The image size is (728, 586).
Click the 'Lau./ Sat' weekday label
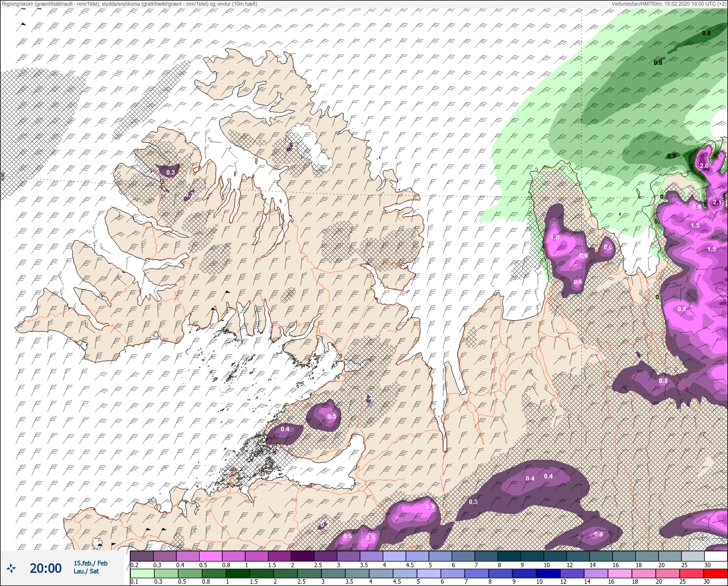click(86, 571)
